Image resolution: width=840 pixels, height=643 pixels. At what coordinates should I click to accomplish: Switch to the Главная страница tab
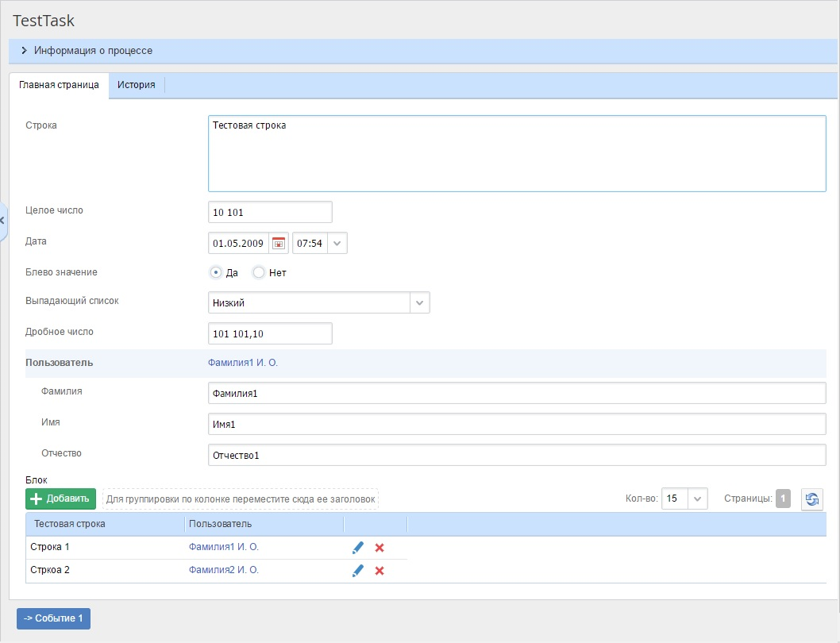(x=59, y=85)
